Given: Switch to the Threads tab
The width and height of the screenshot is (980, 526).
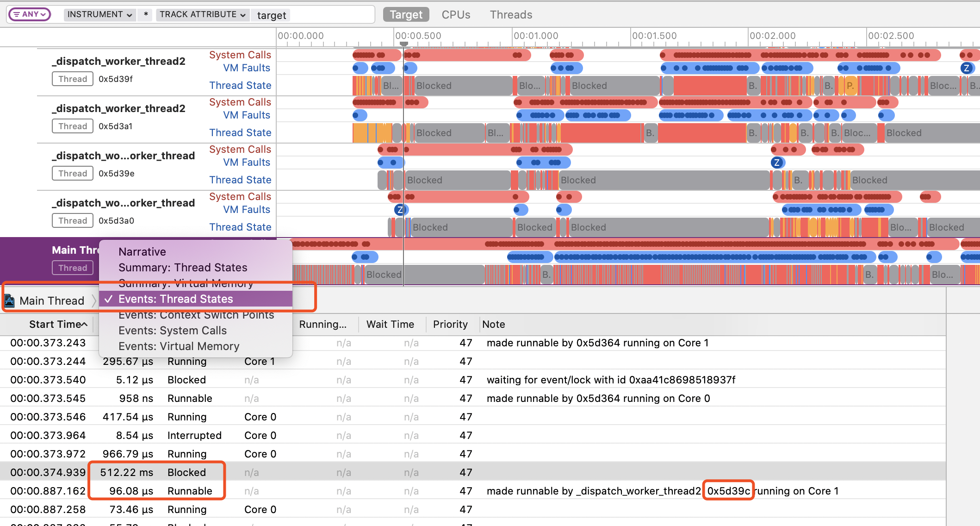Looking at the screenshot, I should coord(511,15).
